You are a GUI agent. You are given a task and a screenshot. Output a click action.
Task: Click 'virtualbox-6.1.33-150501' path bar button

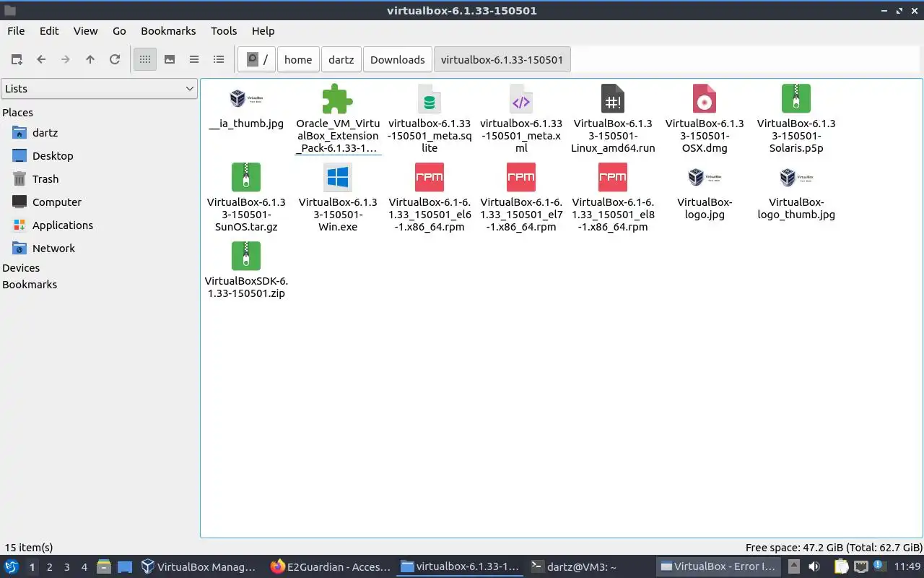502,59
